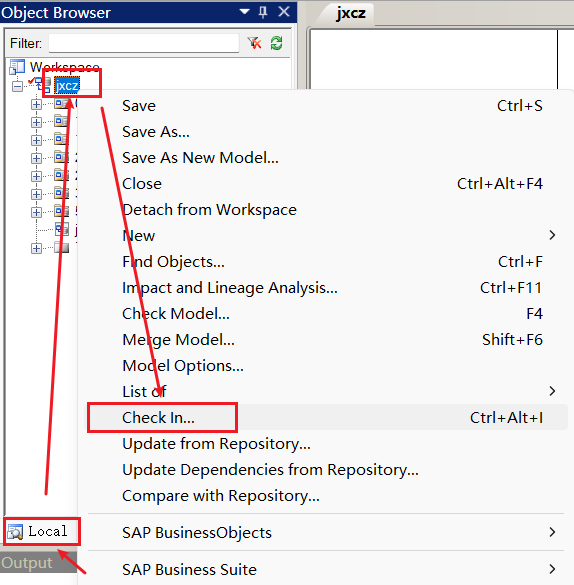Collapse the jxcz model node
The image size is (574, 585).
[x=17, y=87]
